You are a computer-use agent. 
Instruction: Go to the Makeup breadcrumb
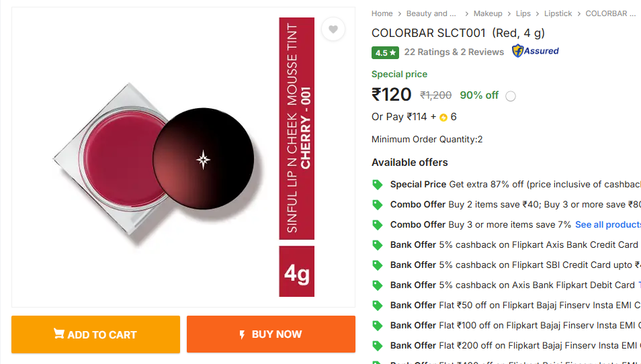[488, 13]
